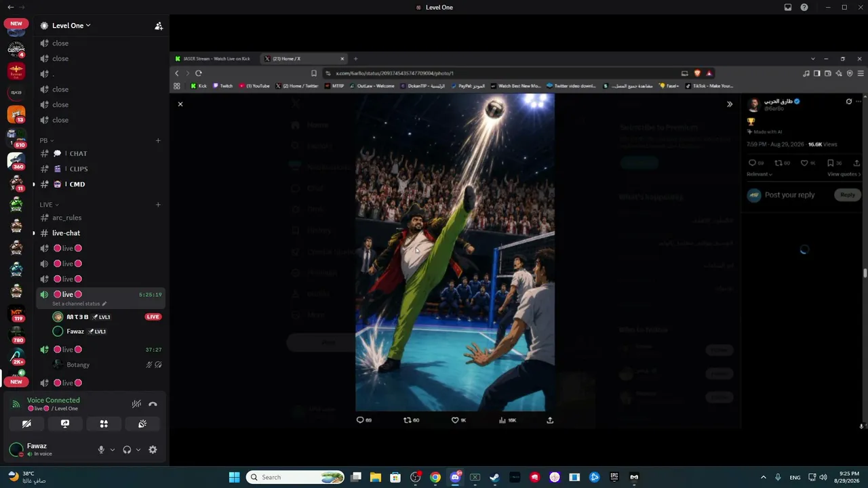Open headphone output options arrow
Screen dimensions: 868x488
pos(138,449)
